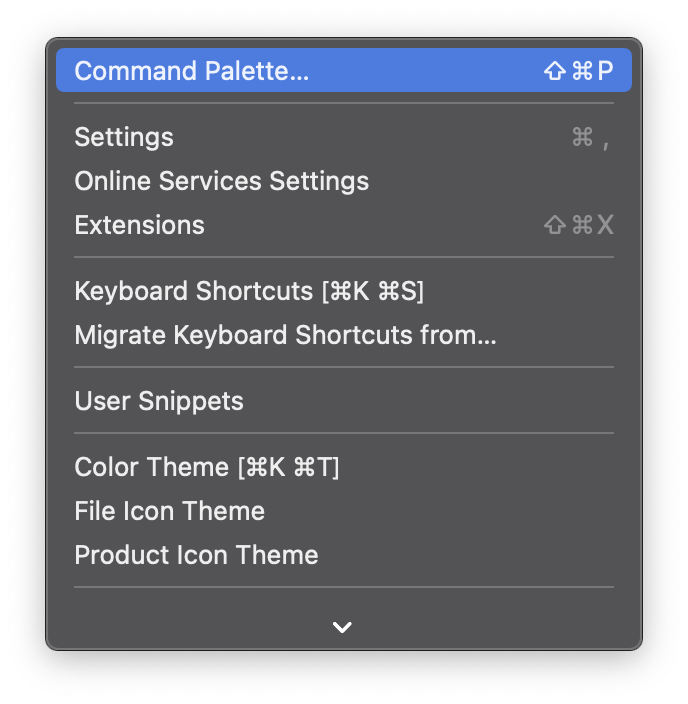Click the [⌘K ⌘S] hint text
The height and width of the screenshot is (704, 688).
point(373,291)
